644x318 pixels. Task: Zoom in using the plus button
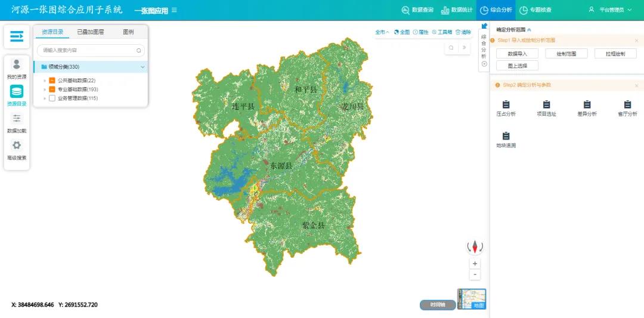[475, 264]
